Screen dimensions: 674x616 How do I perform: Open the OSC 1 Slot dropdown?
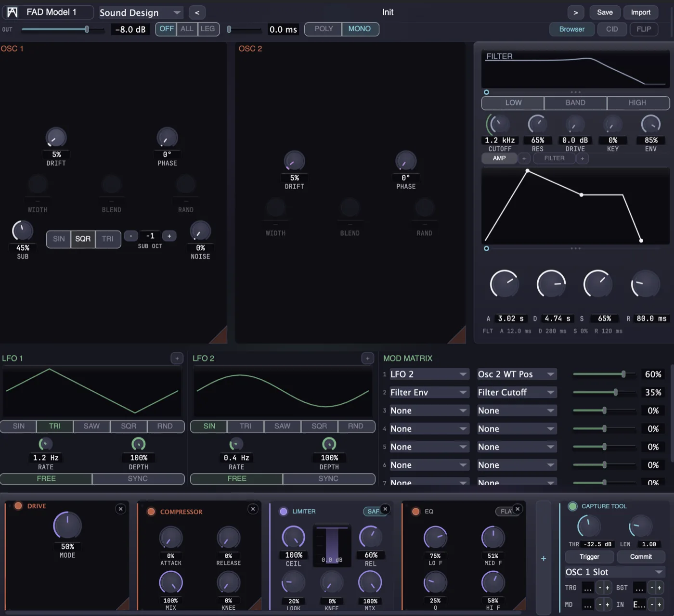click(x=614, y=572)
